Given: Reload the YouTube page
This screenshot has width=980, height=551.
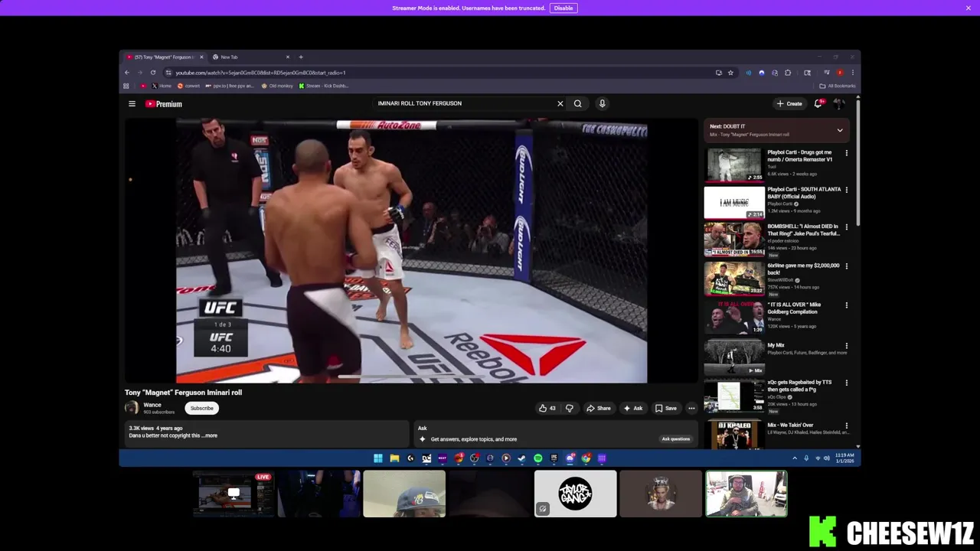Looking at the screenshot, I should (153, 73).
